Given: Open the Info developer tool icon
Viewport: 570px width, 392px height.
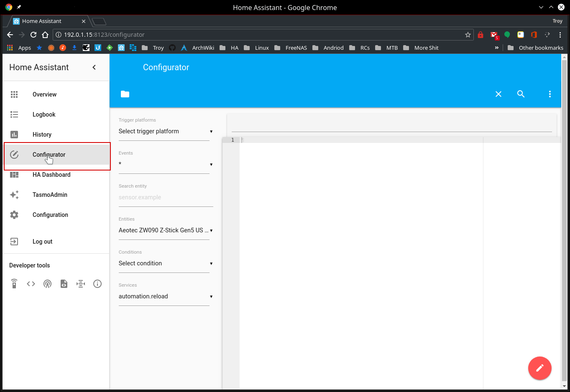Looking at the screenshot, I should [x=97, y=284].
